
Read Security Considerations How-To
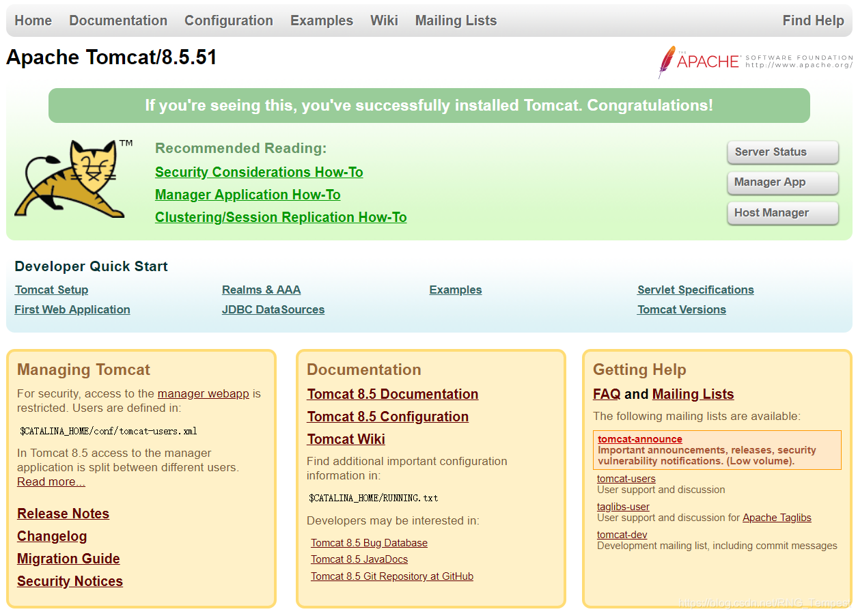[259, 172]
